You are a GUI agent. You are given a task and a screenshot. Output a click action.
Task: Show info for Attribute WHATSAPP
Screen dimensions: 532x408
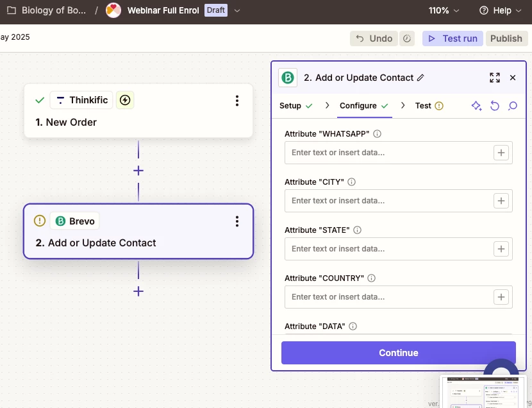click(377, 133)
